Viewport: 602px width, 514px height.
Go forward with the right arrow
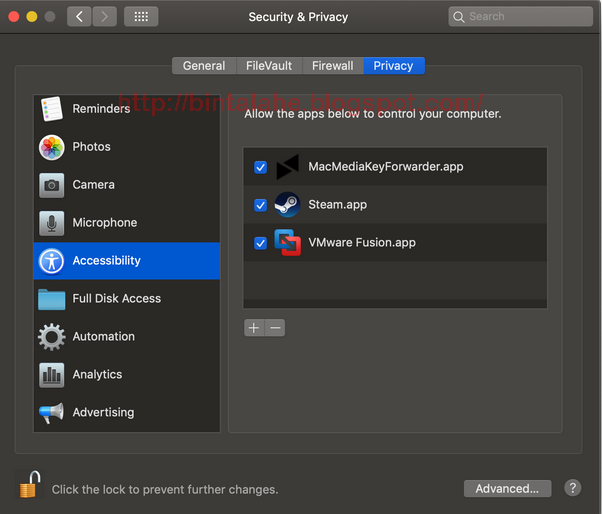click(104, 17)
